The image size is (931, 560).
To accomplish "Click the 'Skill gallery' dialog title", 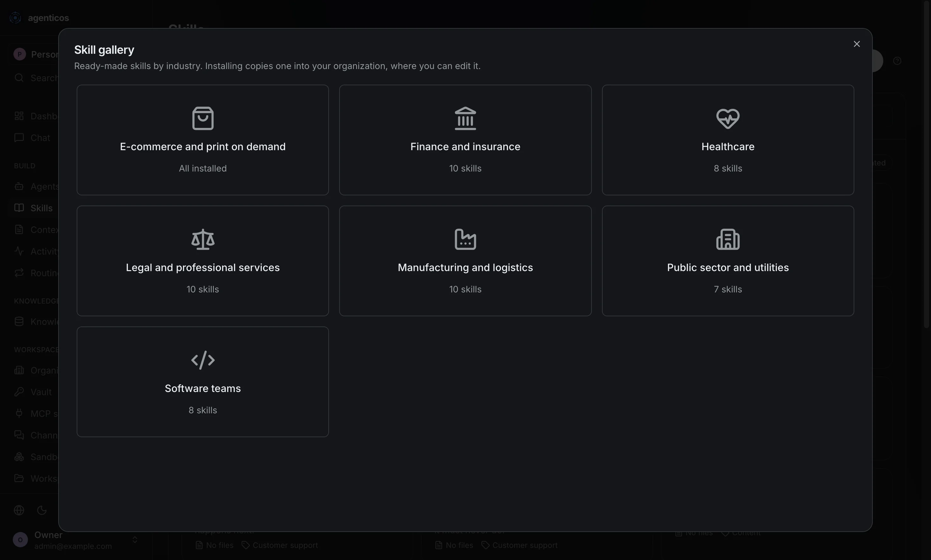I will pos(104,50).
